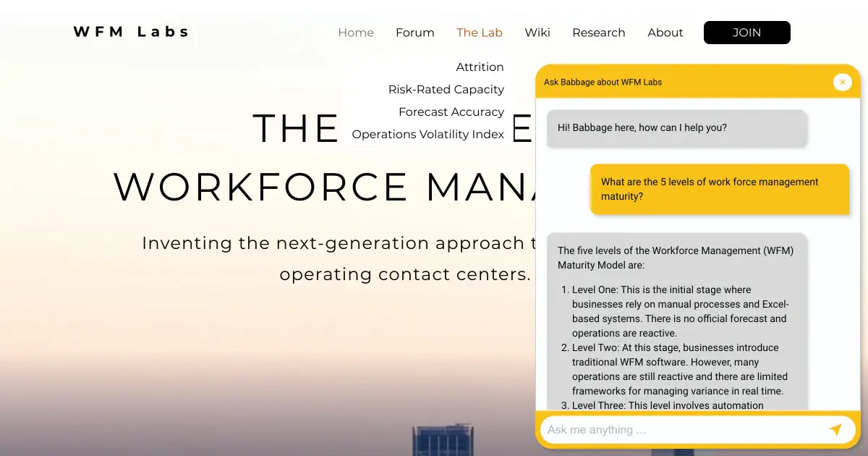The height and width of the screenshot is (456, 868).
Task: Click the 'WORKFORCE MANA' hero heading
Action: click(325, 186)
